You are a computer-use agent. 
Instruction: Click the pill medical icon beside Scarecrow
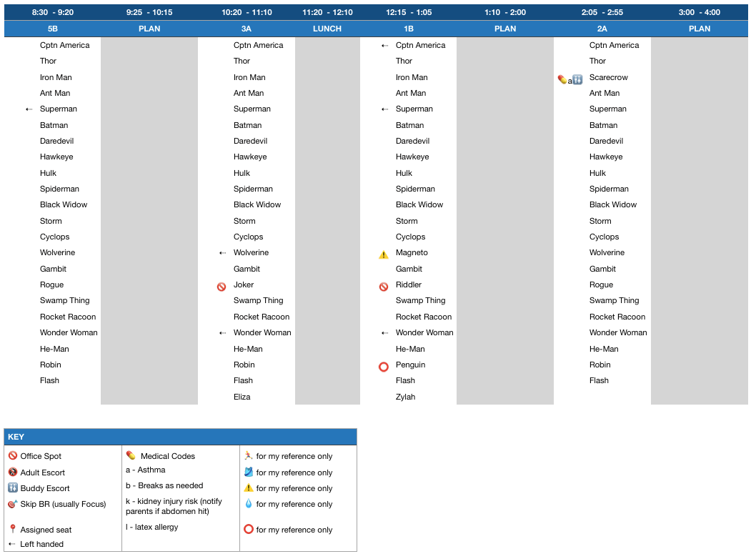point(562,79)
